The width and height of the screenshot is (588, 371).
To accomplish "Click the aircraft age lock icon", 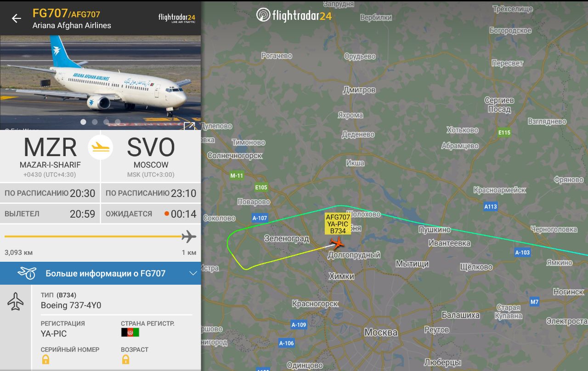I will pos(125,360).
